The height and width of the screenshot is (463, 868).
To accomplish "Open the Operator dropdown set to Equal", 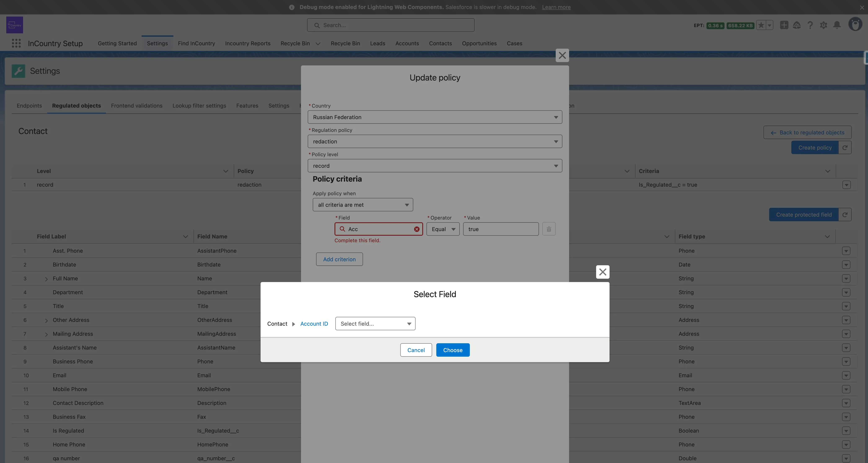I will (443, 229).
